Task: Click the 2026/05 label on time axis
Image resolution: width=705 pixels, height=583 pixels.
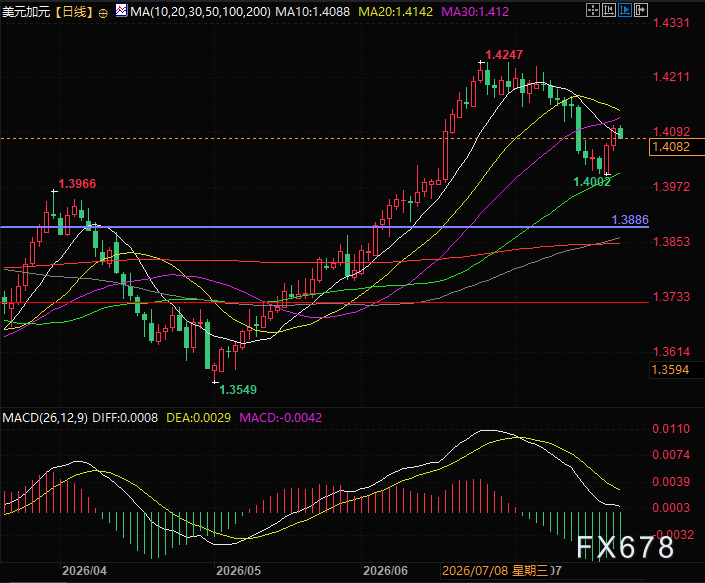Action: click(238, 571)
